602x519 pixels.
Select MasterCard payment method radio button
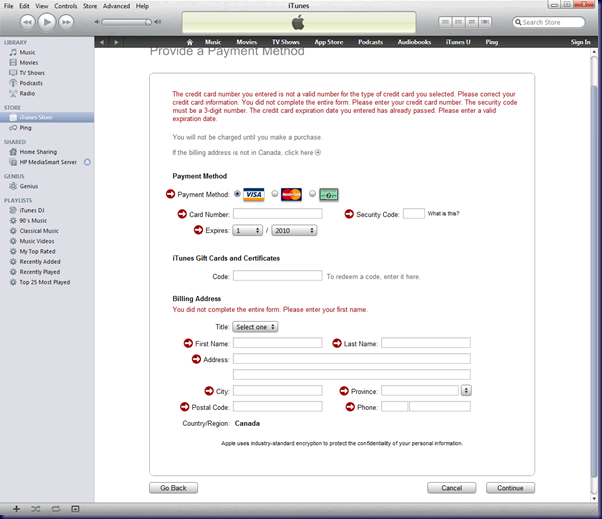275,194
